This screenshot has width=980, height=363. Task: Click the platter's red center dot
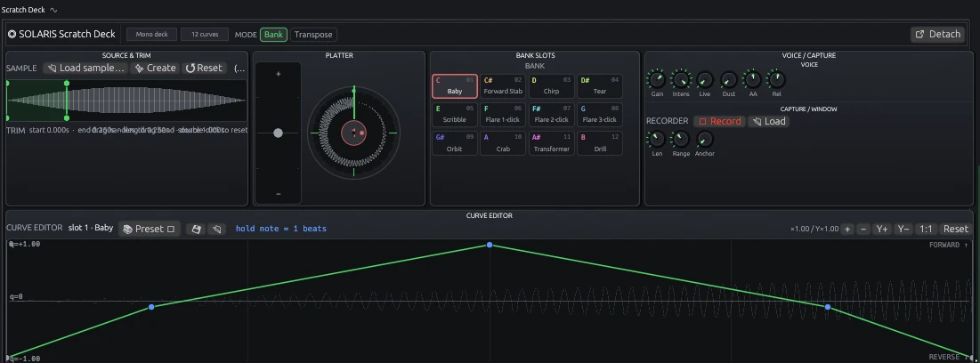362,133
